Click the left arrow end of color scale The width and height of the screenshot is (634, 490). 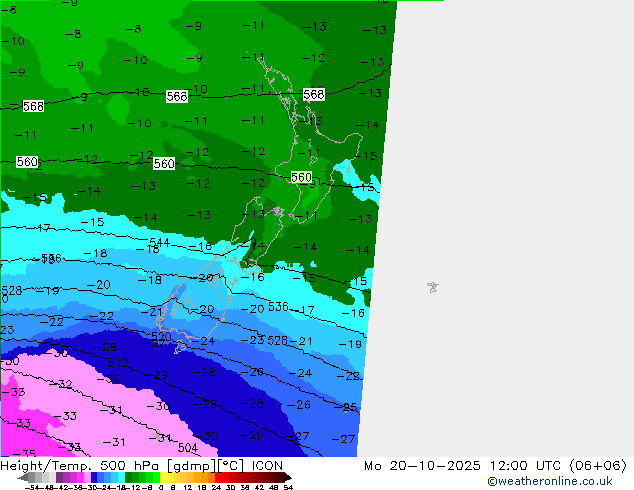pos(23,477)
